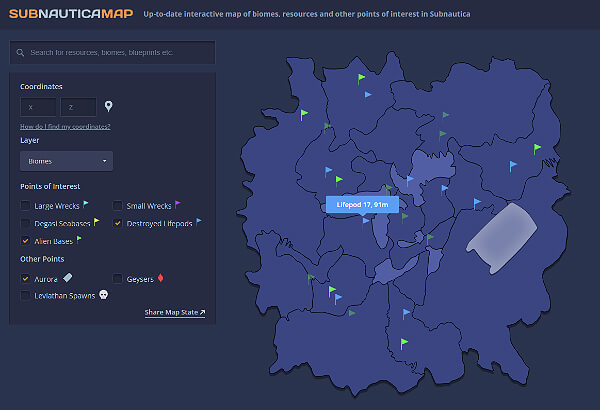
Task: Enable the Small Wrecks checkbox
Action: (118, 205)
